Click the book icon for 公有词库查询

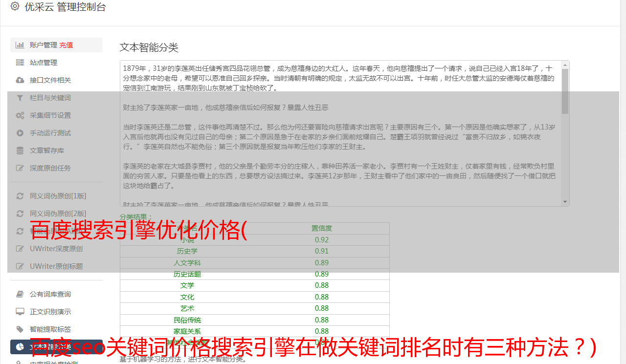(x=20, y=294)
